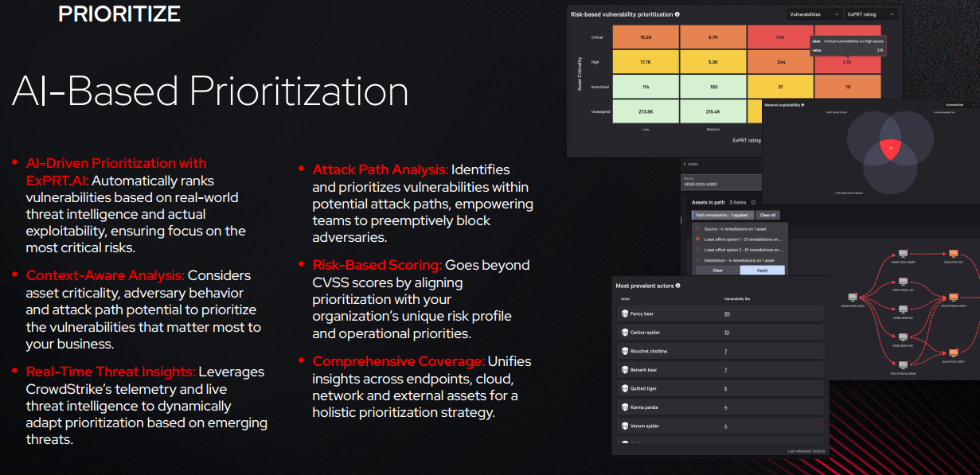This screenshot has height=475, width=980.
Task: Open Karma panda's 4 vulnerability IDs link
Action: tap(725, 407)
